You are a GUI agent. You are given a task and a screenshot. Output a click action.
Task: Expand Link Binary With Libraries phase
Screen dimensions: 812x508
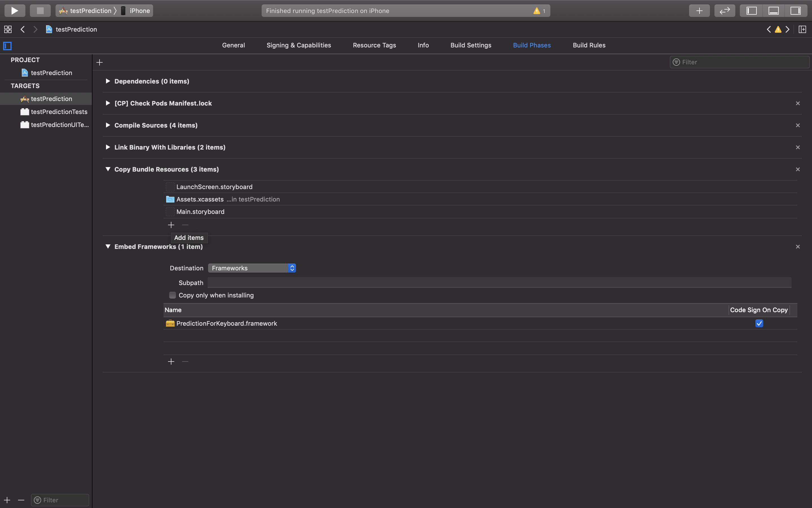[108, 147]
